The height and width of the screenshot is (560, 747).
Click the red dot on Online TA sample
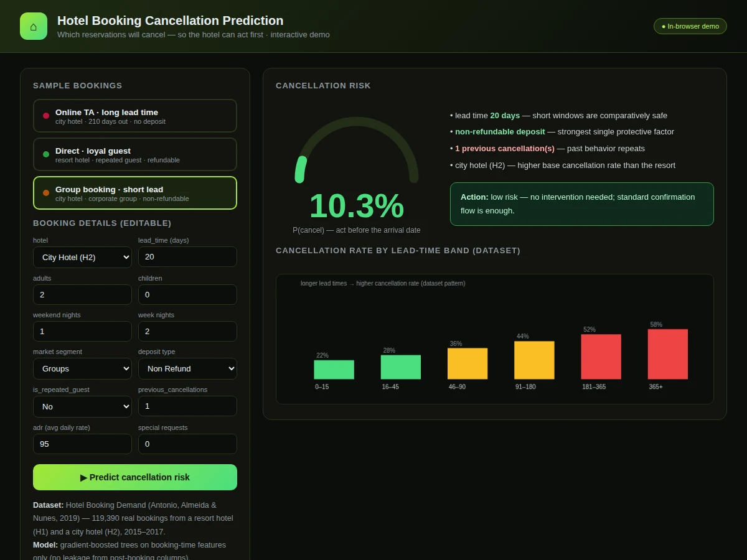46,116
